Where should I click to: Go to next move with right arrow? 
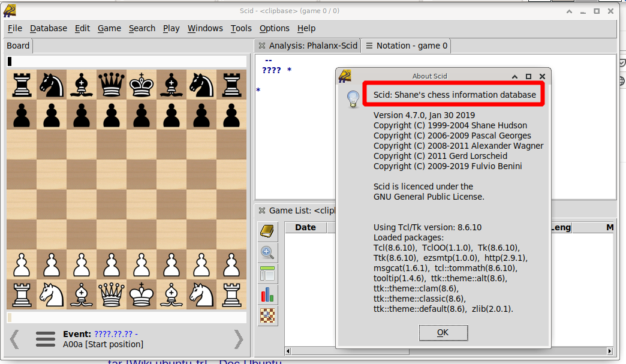[x=238, y=339]
